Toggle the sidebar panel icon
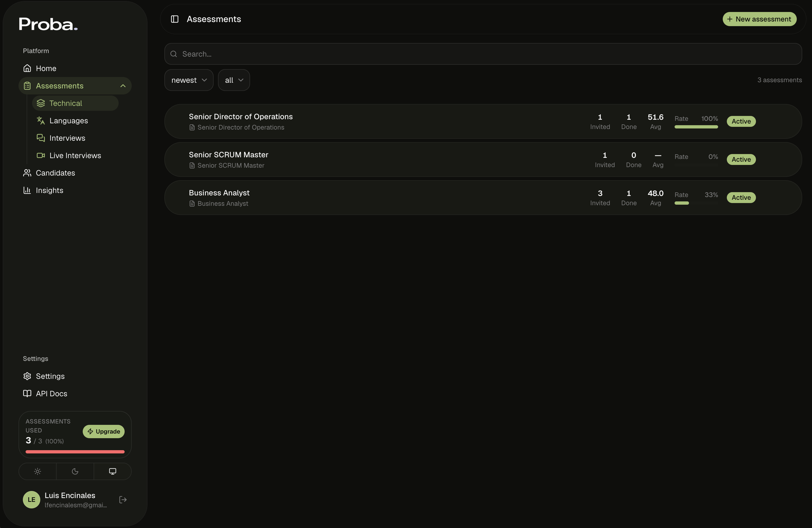The image size is (812, 528). (x=174, y=19)
